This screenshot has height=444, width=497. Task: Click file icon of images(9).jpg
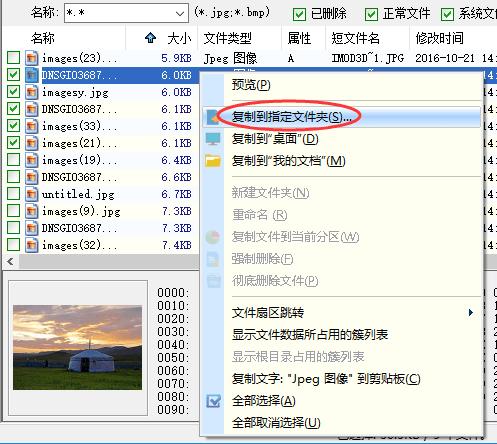tap(31, 211)
